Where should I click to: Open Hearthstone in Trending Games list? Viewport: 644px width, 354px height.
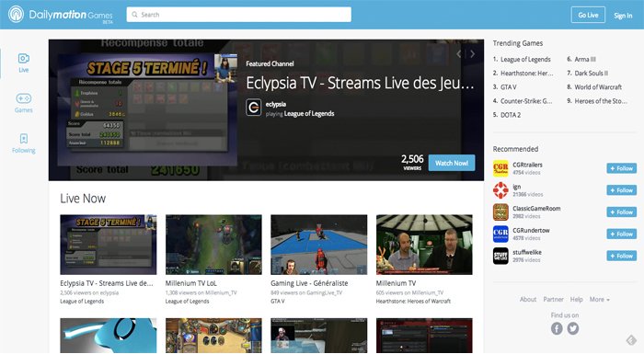click(526, 74)
